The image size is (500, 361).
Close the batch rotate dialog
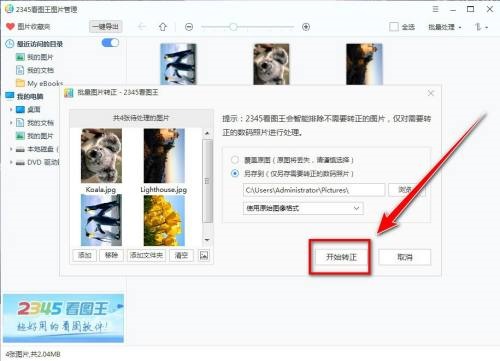click(x=431, y=93)
